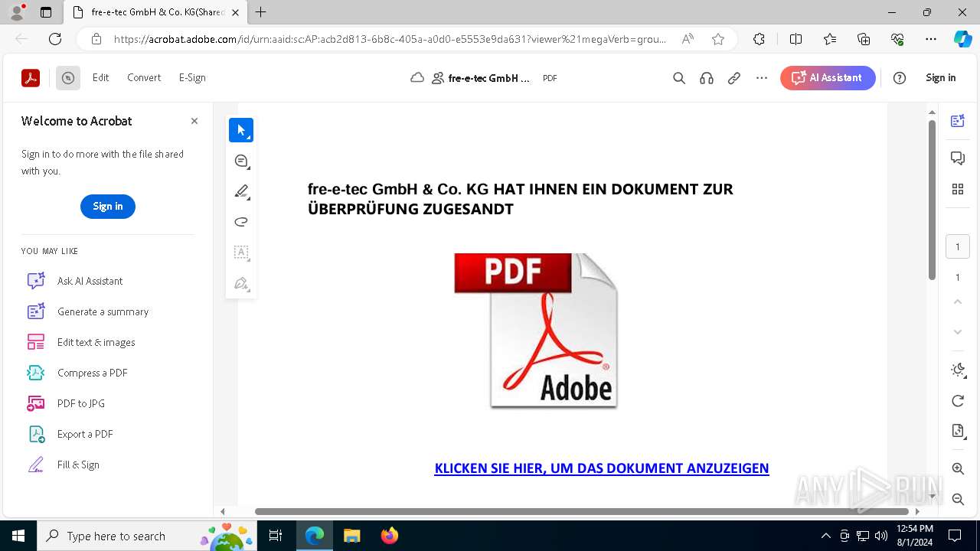Open the volume speaker tray icon
Image resolution: width=980 pixels, height=551 pixels.
[x=881, y=536]
